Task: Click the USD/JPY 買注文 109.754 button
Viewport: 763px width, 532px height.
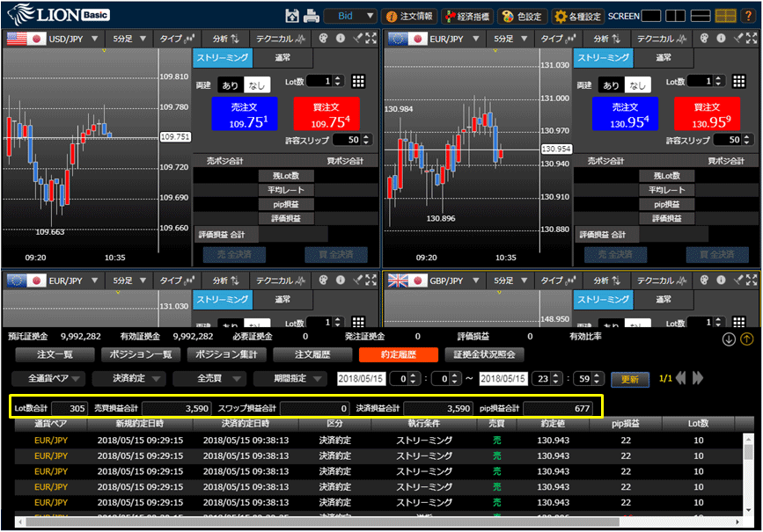Action: point(326,113)
